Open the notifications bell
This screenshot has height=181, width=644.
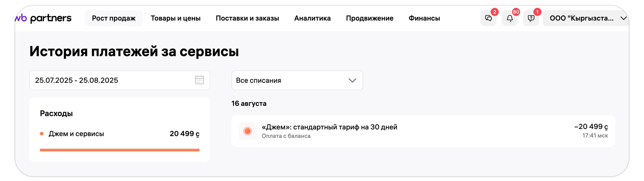[510, 18]
